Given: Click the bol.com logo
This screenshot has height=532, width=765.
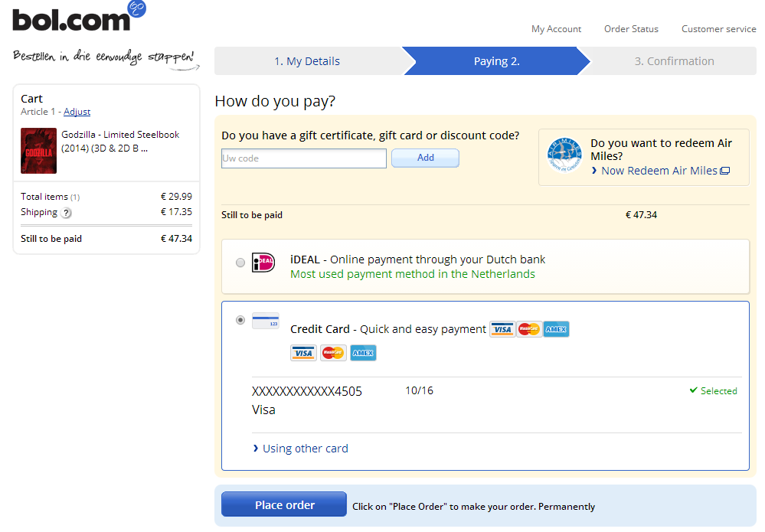Looking at the screenshot, I should [x=79, y=17].
